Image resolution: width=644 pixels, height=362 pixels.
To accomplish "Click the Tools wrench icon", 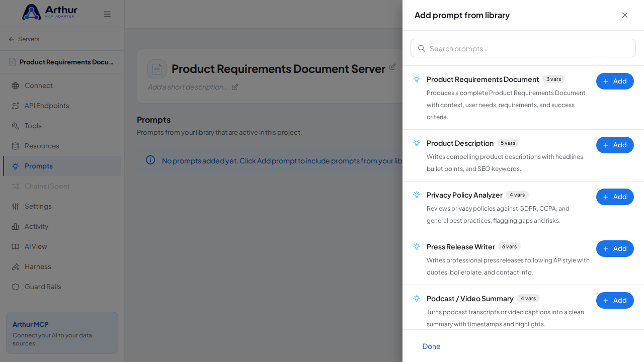I will pyautogui.click(x=15, y=126).
